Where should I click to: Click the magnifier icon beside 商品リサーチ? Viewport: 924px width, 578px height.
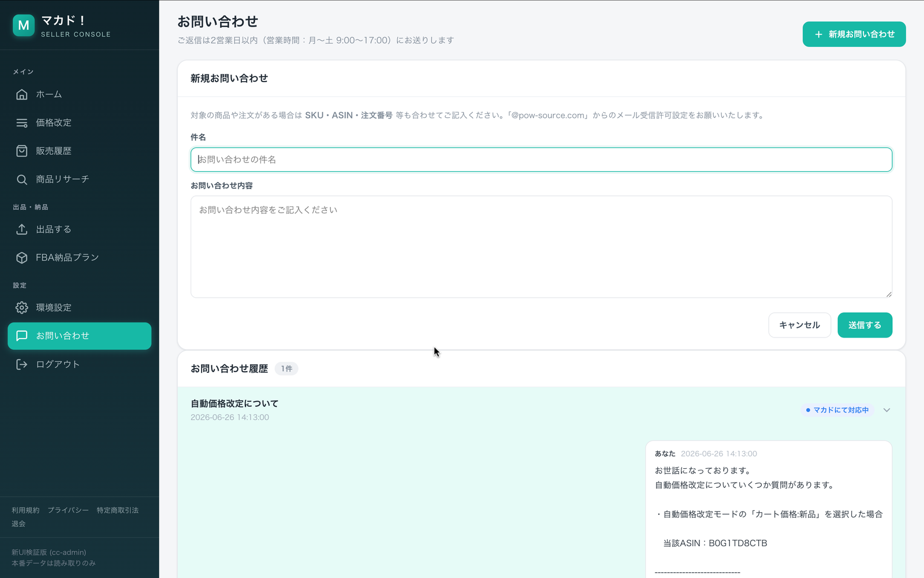[22, 179]
